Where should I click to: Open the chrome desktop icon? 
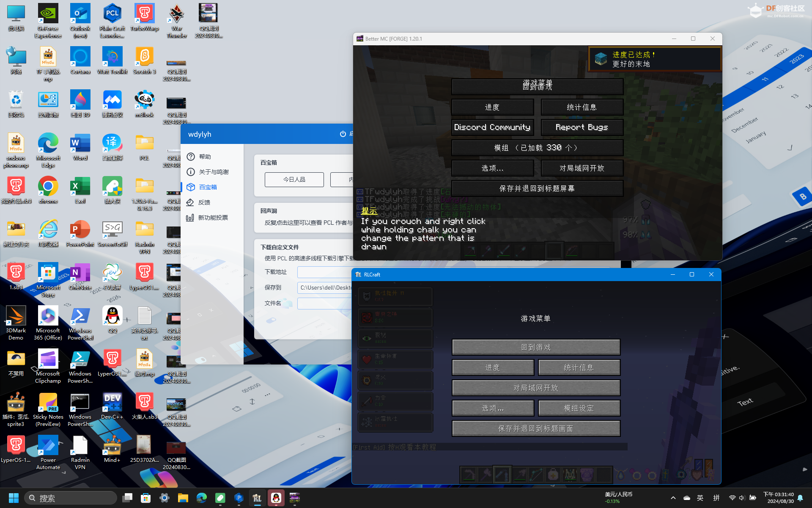[x=48, y=190]
